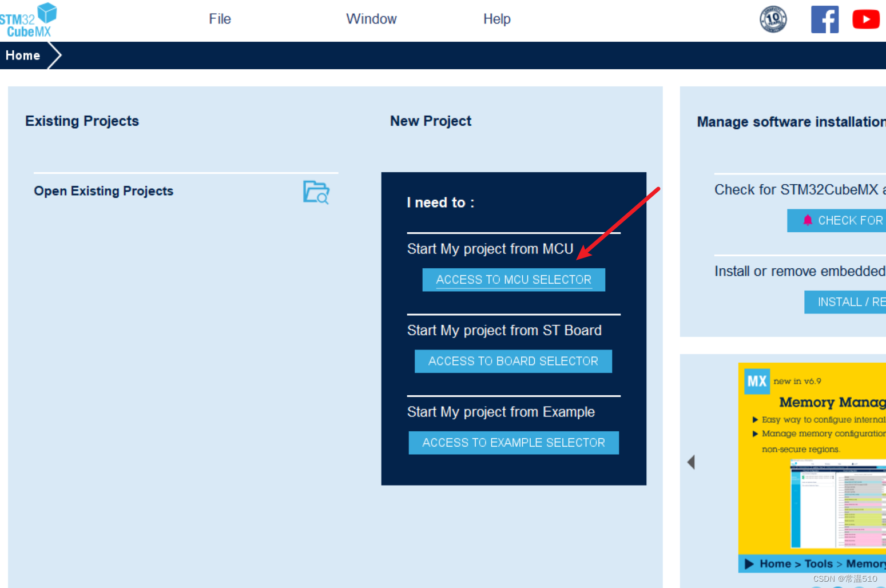Click the Install / Remove button

[845, 302]
